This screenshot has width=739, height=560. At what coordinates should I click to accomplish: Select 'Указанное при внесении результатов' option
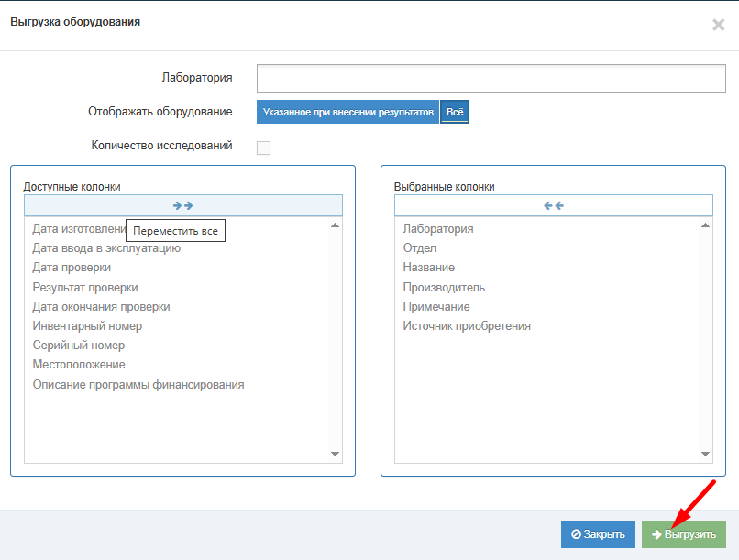347,112
